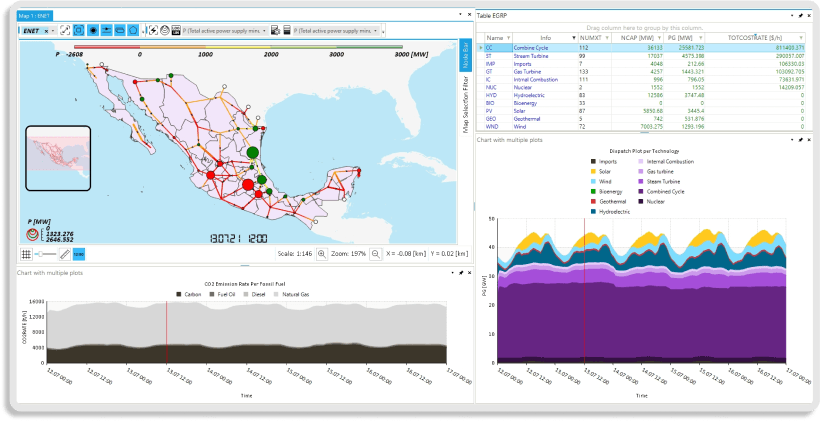Screen dimensions: 820x421
Task: Click the fit-to-extent icon in map toolbar
Action: coord(64,31)
